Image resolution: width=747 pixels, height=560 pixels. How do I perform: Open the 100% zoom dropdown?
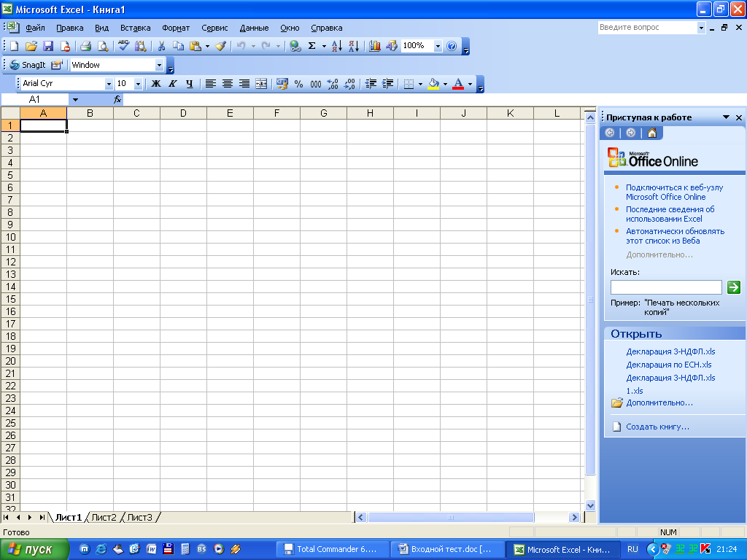(x=438, y=46)
